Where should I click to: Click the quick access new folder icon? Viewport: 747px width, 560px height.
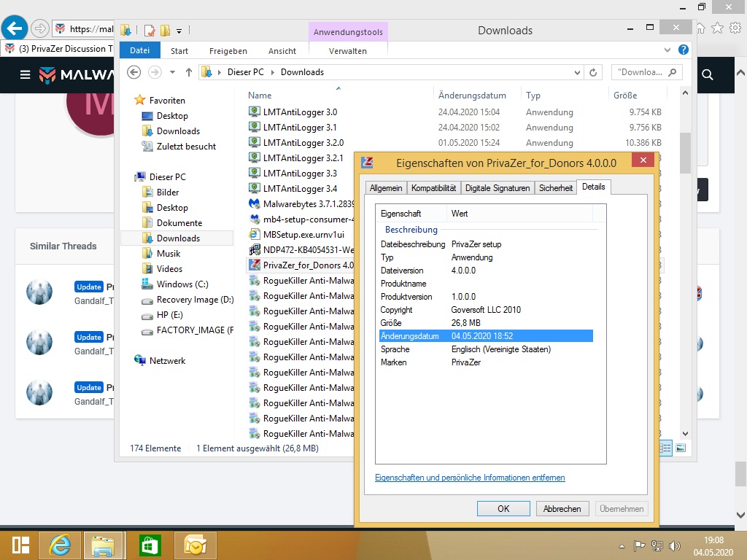(x=166, y=31)
